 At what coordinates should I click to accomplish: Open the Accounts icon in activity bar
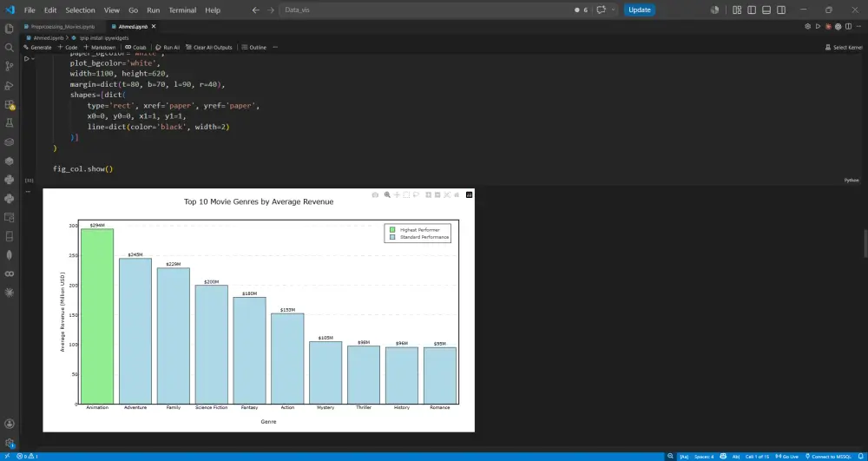[9, 424]
